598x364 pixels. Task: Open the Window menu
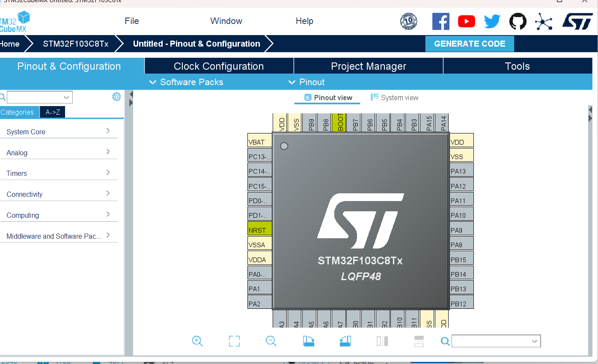[x=226, y=21]
